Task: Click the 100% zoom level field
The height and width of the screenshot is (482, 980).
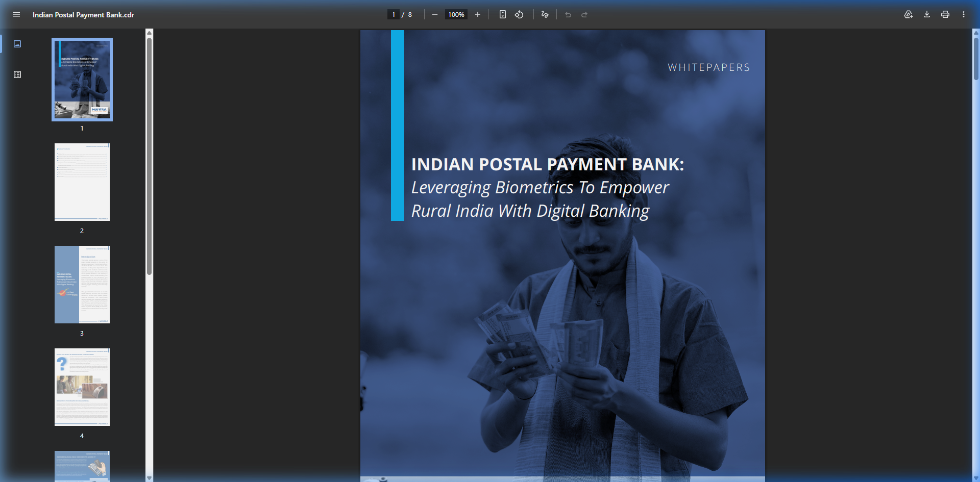Action: point(456,14)
